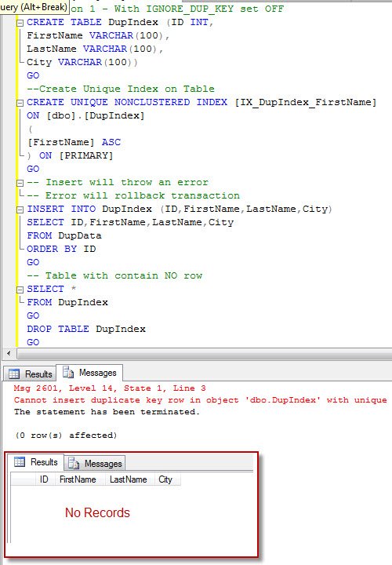Screen dimensions: 392x565
Task: Collapse the 'Insert will throw an error' comment block
Action: coord(20,183)
